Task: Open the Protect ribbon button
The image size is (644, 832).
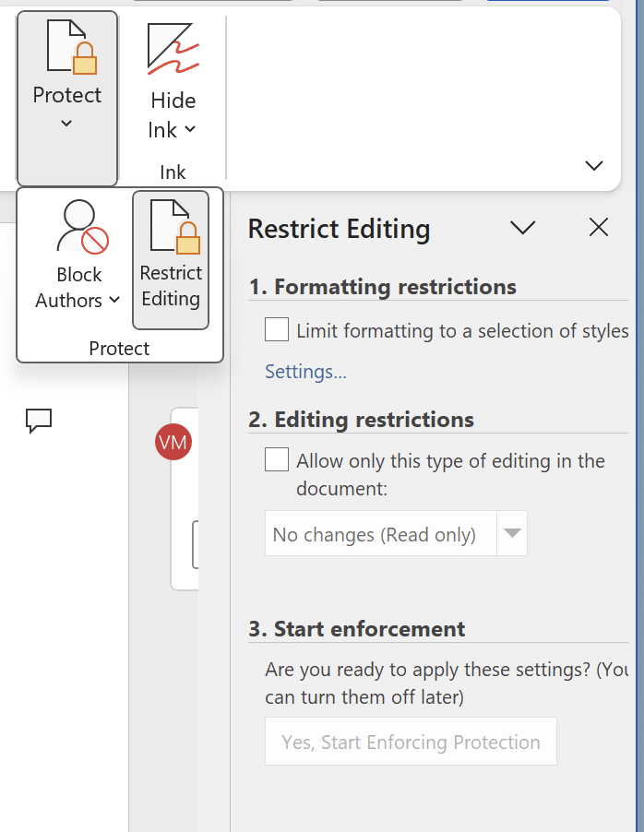Action: pyautogui.click(x=67, y=98)
